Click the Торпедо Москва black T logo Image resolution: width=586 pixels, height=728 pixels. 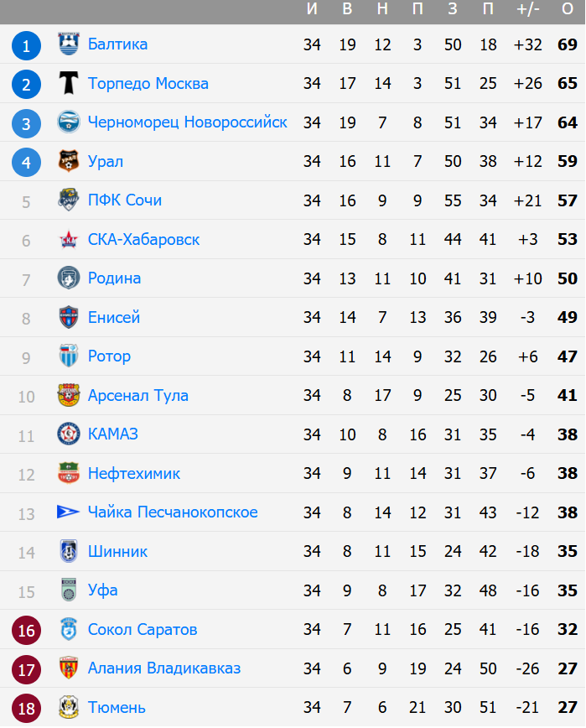point(69,83)
